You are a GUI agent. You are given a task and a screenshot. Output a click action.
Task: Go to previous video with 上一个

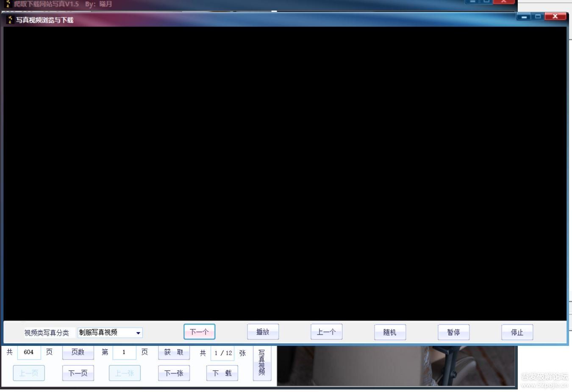coord(326,332)
